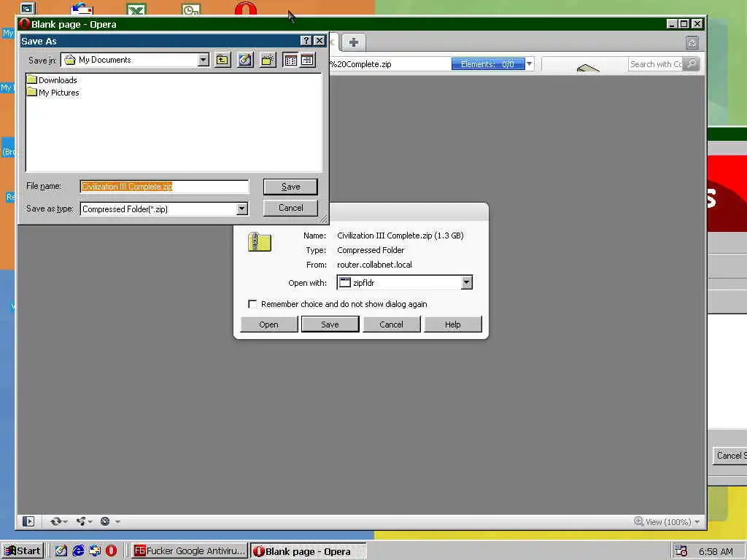Click the system tray icon near clock
The image size is (747, 560).
681,551
